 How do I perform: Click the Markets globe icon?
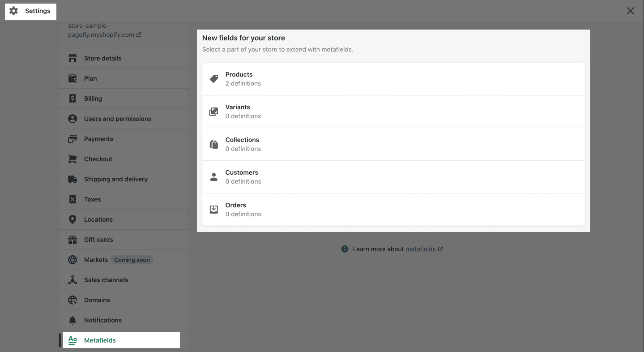[73, 260]
